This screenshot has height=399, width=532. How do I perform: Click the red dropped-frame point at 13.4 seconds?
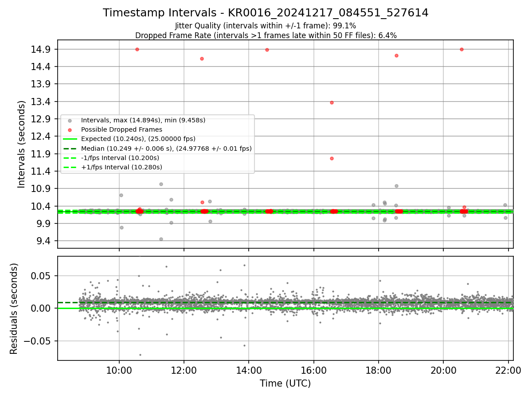point(332,102)
